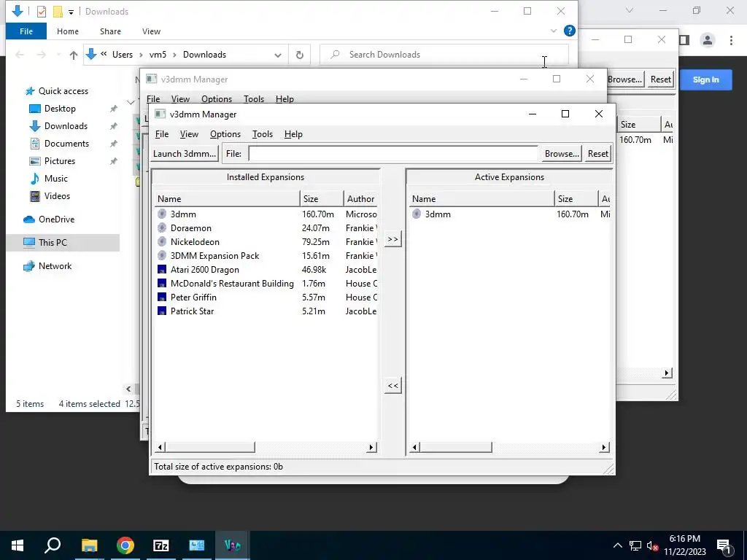Open 7-Zip from the taskbar

coord(161,545)
